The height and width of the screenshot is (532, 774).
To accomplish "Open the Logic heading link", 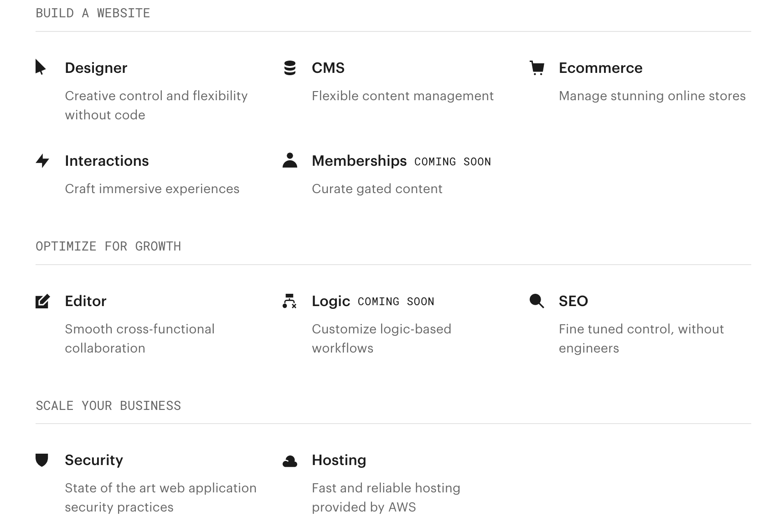I will 331,301.
